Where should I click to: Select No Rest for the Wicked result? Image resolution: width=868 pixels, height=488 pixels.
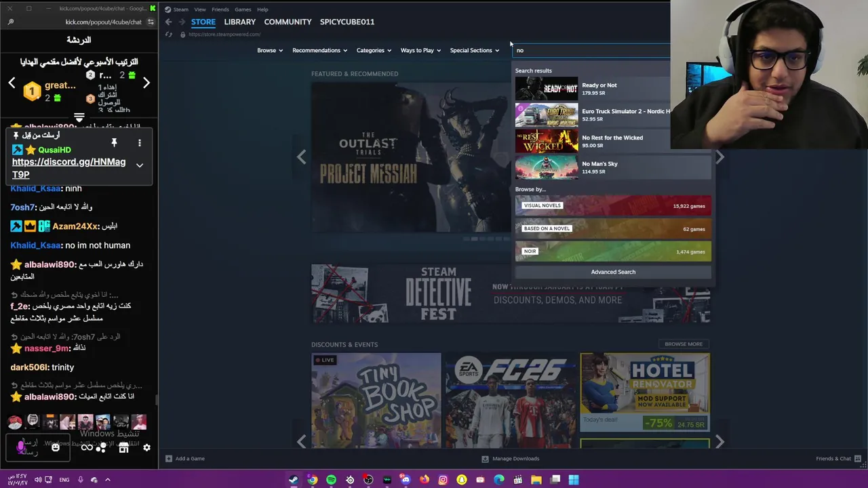[x=613, y=141]
